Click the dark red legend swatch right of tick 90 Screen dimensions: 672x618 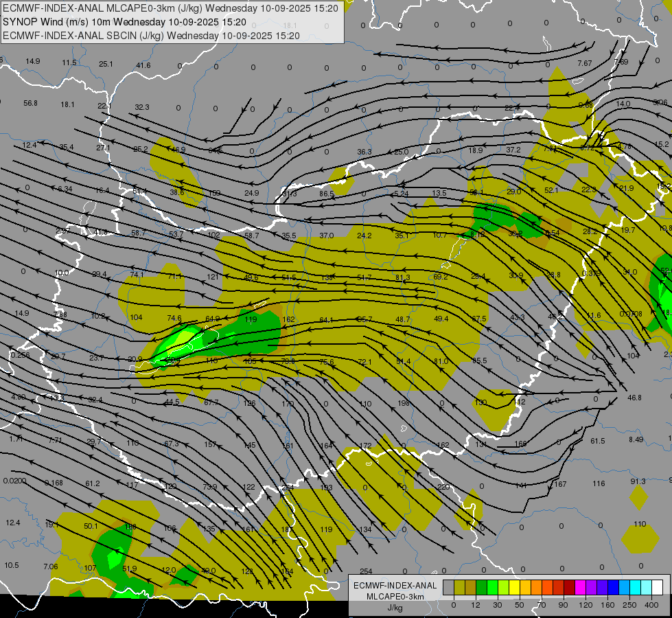pyautogui.click(x=570, y=588)
